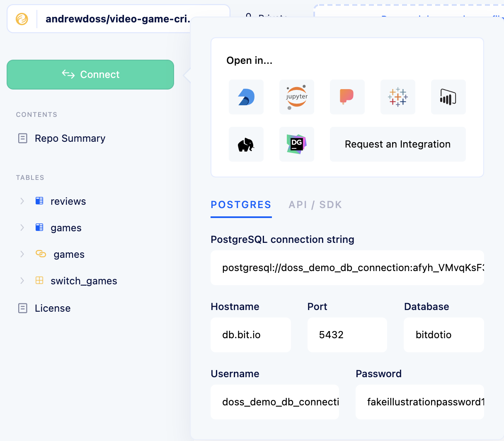Click reviews table icon

pos(39,201)
